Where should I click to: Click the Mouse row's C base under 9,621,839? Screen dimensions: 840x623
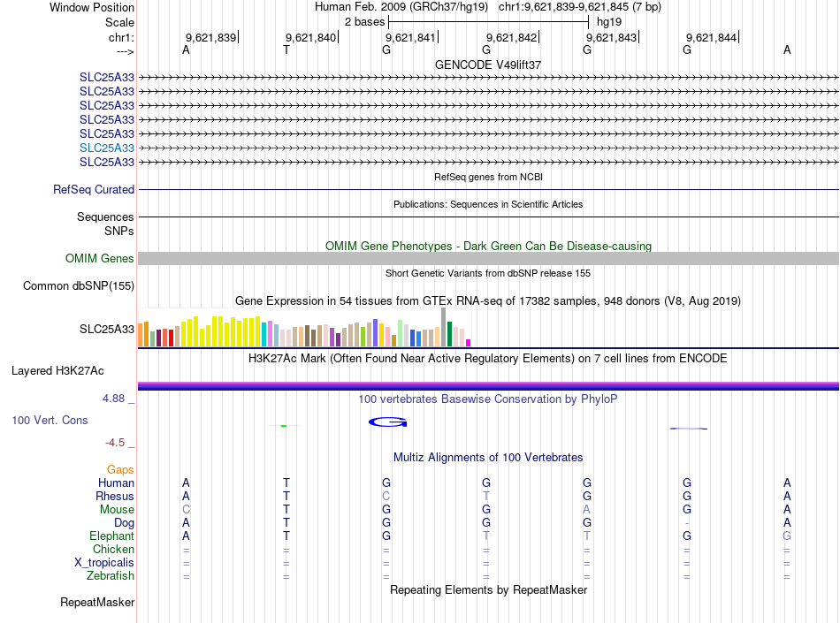tap(186, 510)
